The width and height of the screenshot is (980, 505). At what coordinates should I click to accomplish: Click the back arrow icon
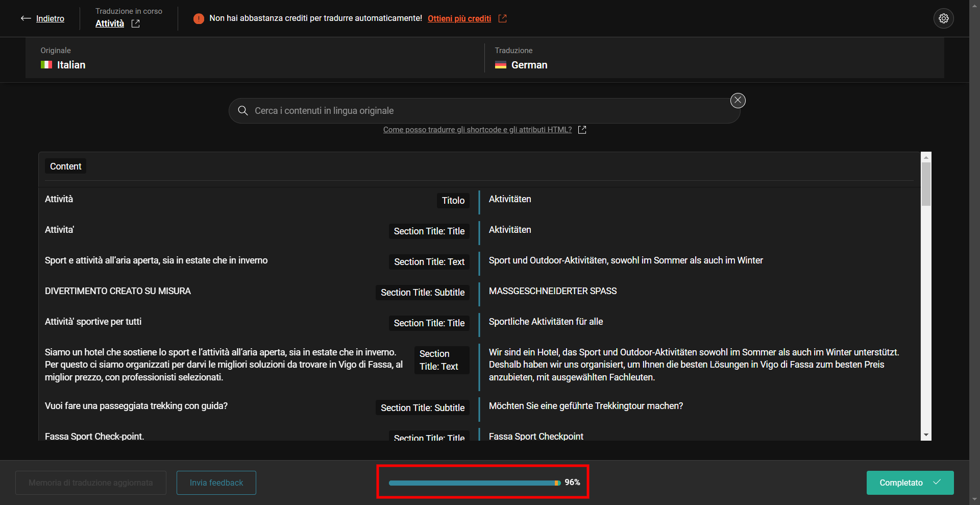click(26, 18)
